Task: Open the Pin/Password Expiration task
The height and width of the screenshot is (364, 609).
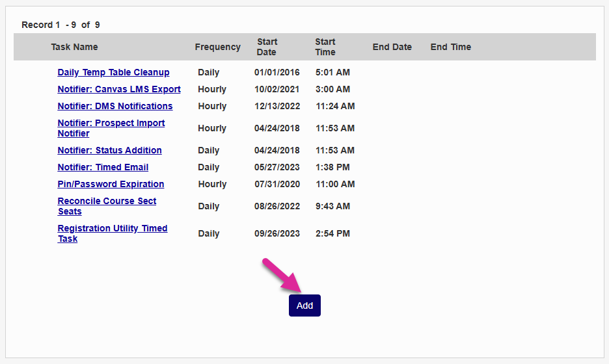Action: 111,184
